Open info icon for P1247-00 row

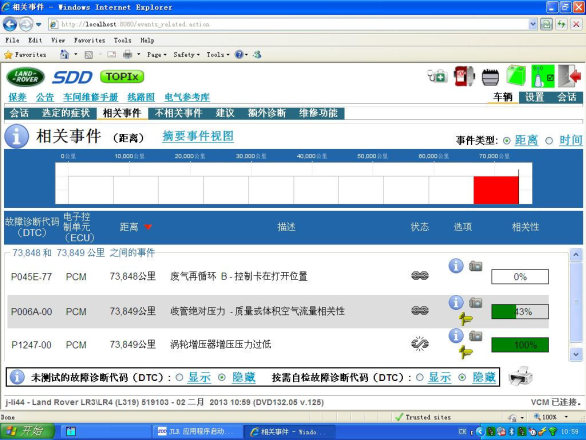click(x=456, y=336)
